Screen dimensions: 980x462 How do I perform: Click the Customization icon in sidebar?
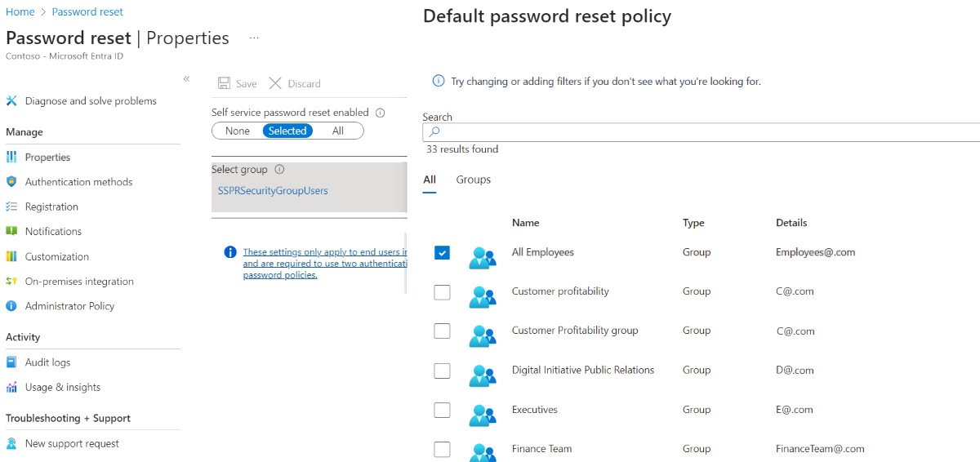[x=11, y=256]
